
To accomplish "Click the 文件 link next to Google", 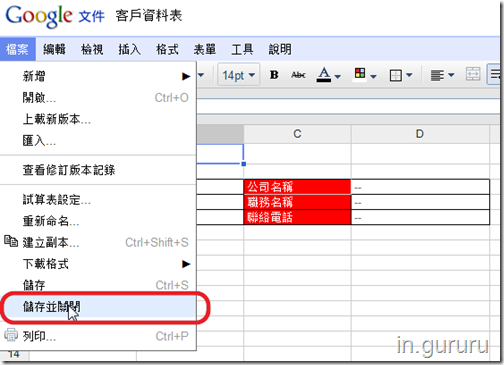I will tap(91, 16).
